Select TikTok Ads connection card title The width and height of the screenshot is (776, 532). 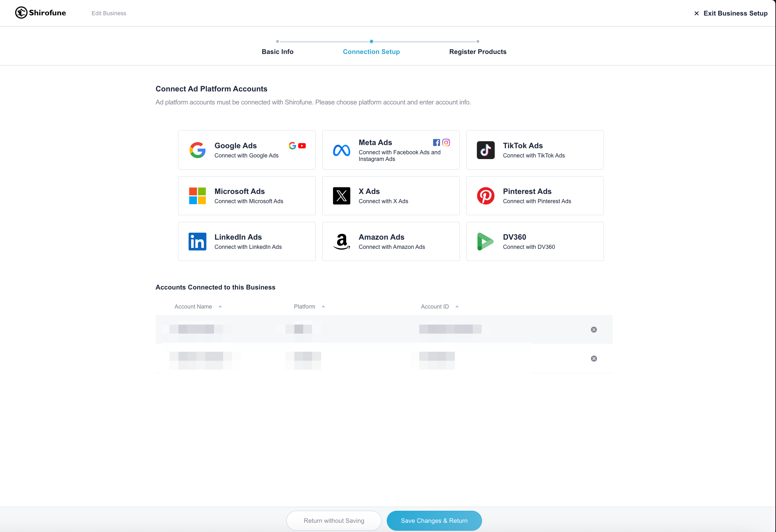click(x=523, y=145)
